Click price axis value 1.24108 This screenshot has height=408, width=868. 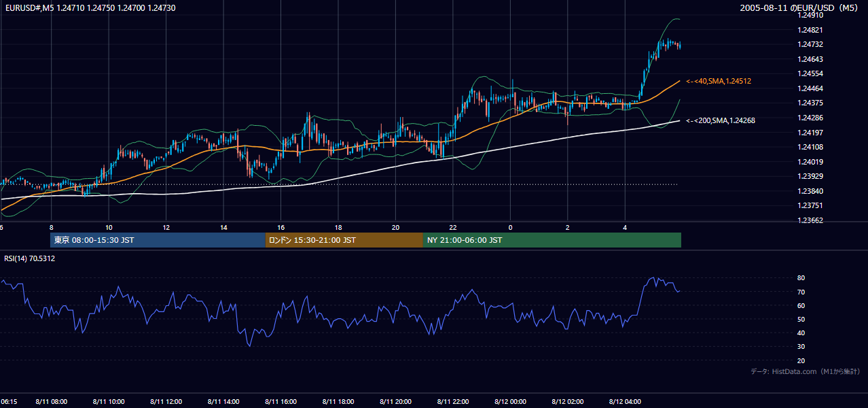pyautogui.click(x=811, y=147)
